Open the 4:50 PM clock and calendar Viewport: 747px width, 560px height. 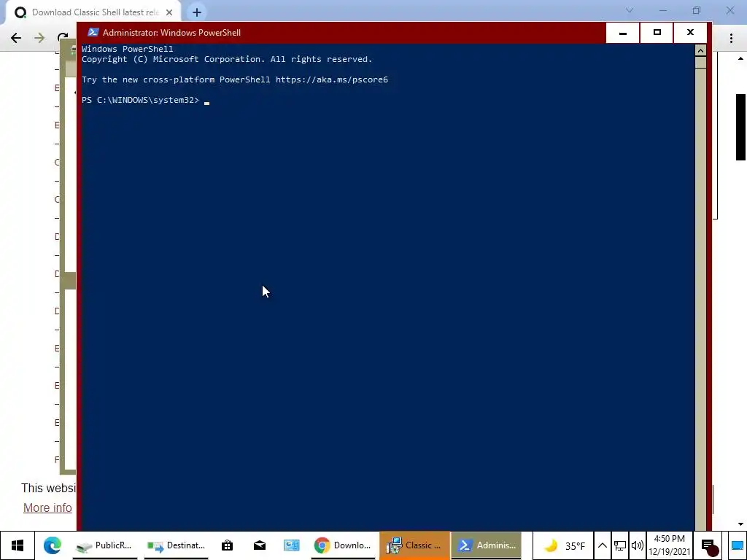point(670,545)
